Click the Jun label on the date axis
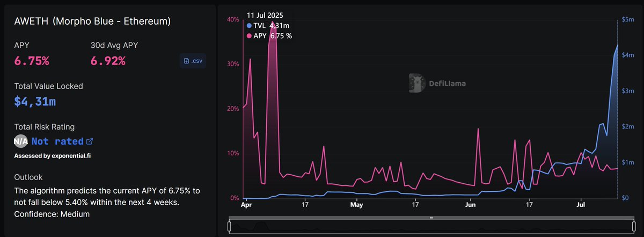Screen dimensions: 644x237 [x=471, y=205]
